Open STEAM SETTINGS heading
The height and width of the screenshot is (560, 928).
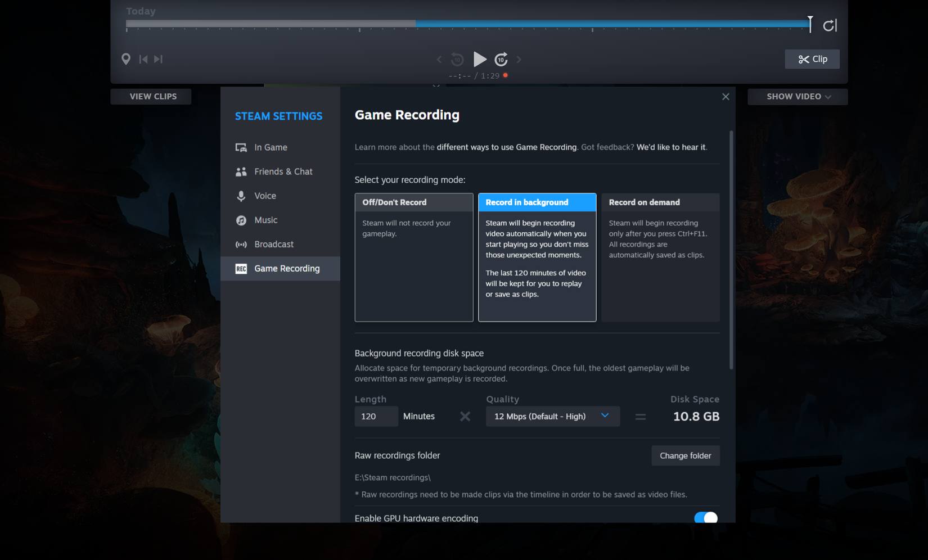(278, 116)
